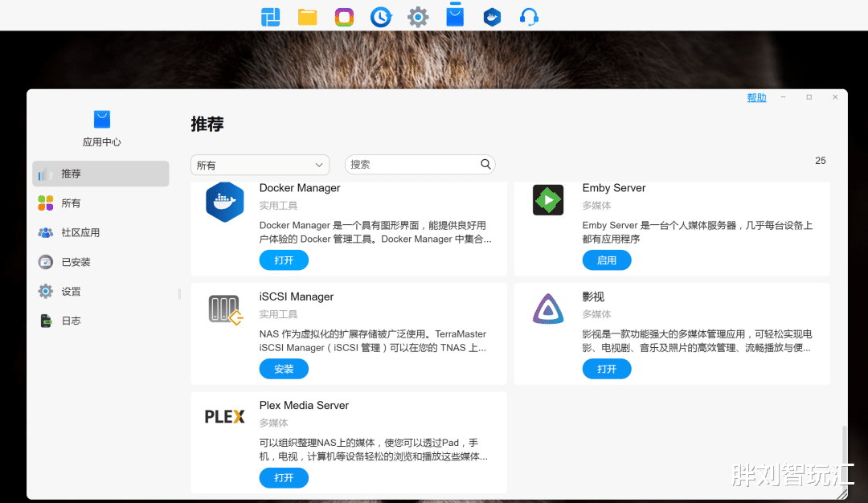Click 多媒体 under Emby Server
This screenshot has height=503, width=868.
coord(596,205)
